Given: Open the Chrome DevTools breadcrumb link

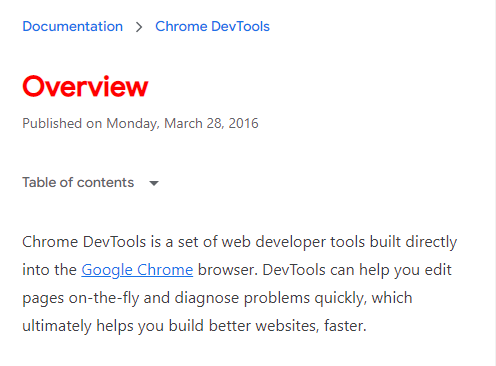Looking at the screenshot, I should (212, 26).
